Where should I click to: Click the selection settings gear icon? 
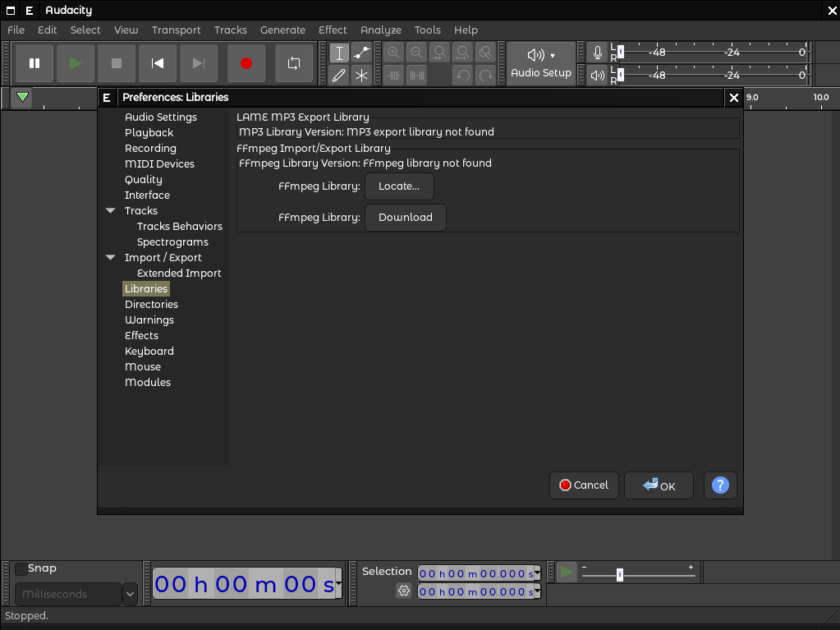404,591
